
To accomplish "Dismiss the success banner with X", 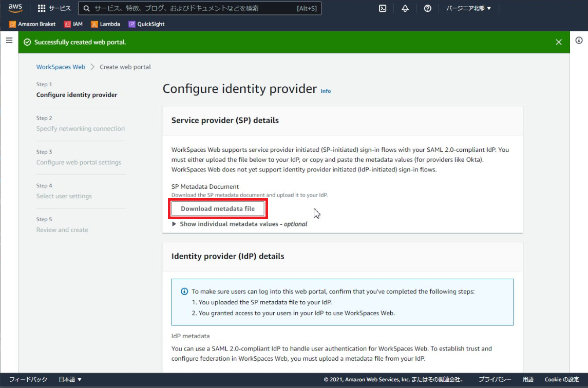I will coord(559,42).
